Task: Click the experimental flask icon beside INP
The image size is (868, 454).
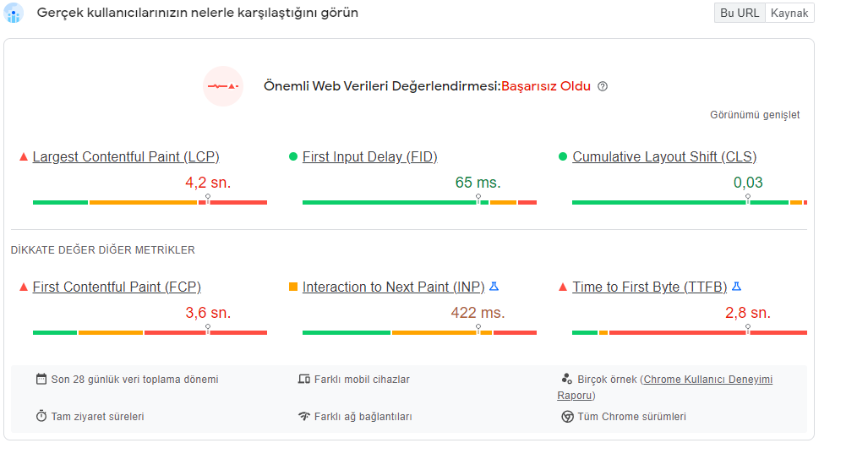Action: pos(494,287)
